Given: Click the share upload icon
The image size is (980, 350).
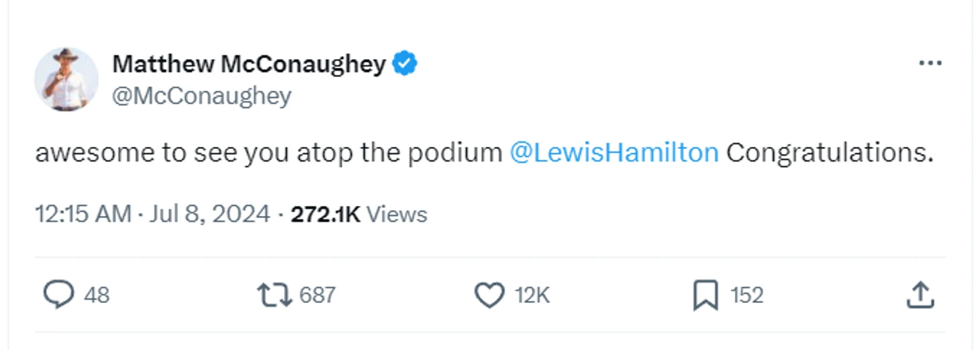Looking at the screenshot, I should [920, 295].
